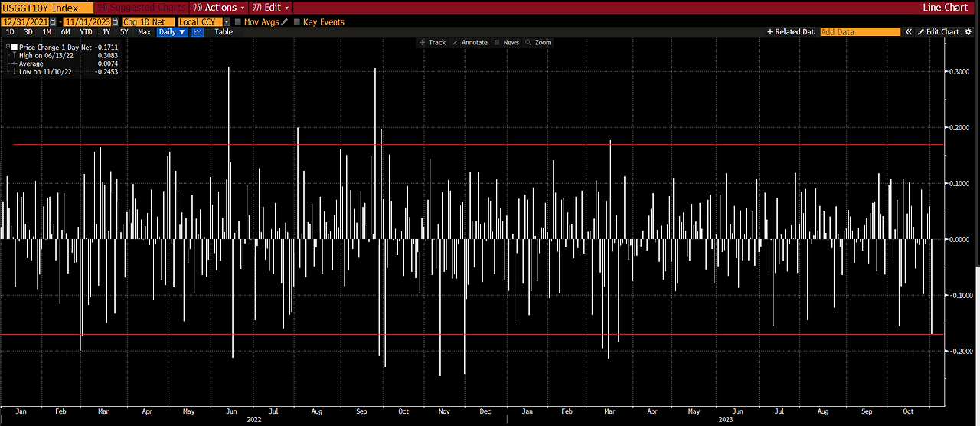The width and height of the screenshot is (980, 426).
Task: Click the end date 11/01/2023 field
Action: (x=87, y=22)
